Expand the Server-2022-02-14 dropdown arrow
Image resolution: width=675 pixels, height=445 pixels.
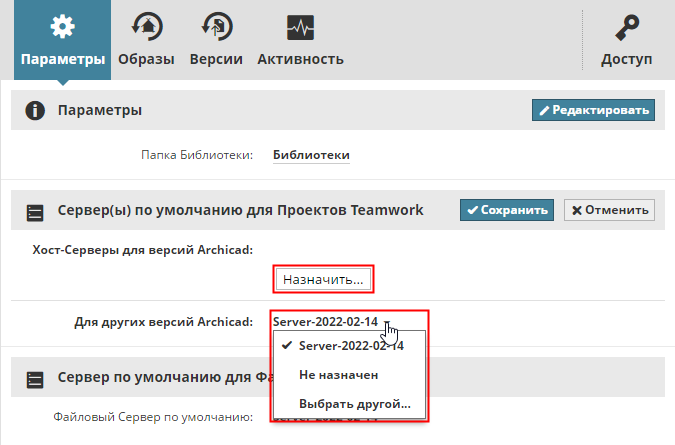pyautogui.click(x=387, y=322)
